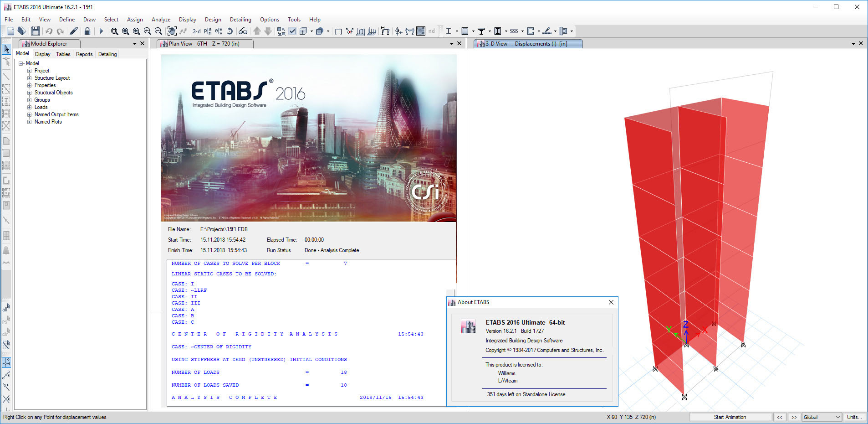Viewport: 868px width, 424px height.
Task: Click the lock/unlock model icon
Action: [87, 31]
